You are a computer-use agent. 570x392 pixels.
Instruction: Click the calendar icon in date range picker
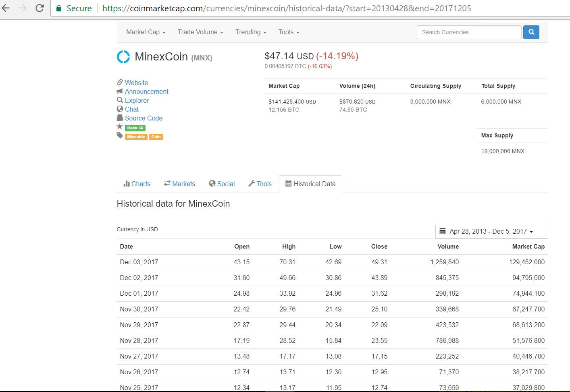442,231
